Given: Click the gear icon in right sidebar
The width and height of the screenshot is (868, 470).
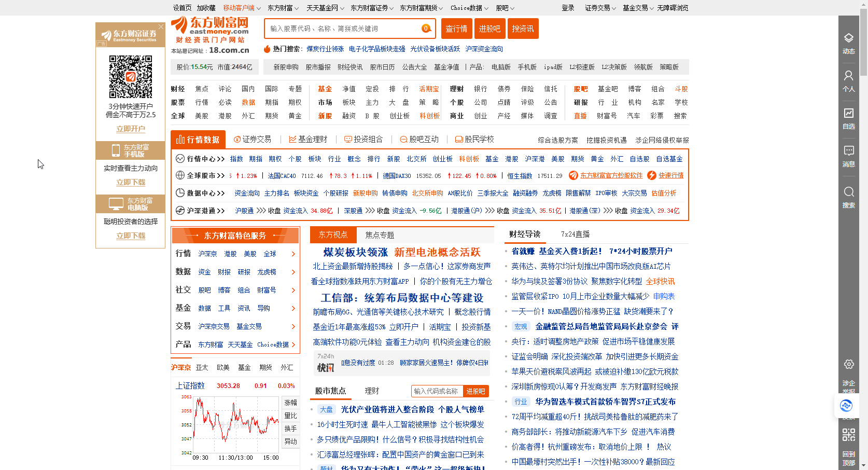Looking at the screenshot, I should (x=848, y=364).
